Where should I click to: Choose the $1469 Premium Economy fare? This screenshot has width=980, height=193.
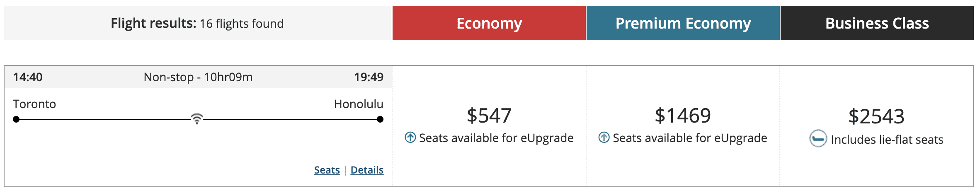pos(683,116)
